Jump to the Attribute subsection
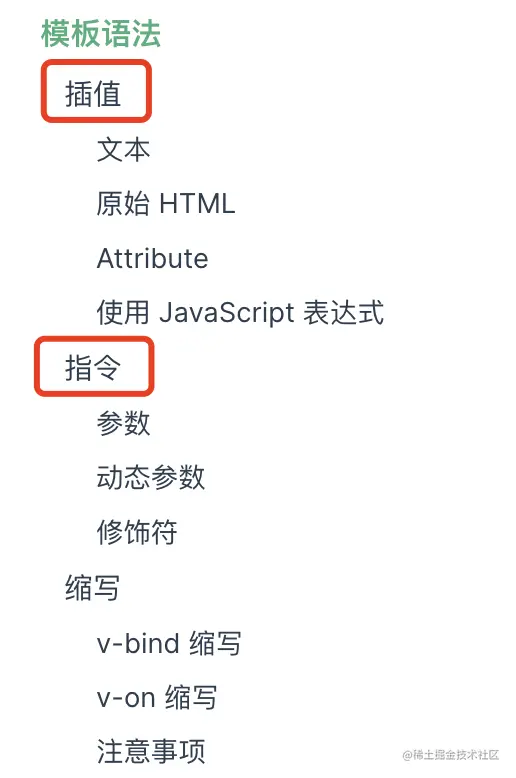Viewport: 516px width, 778px height. 152,259
